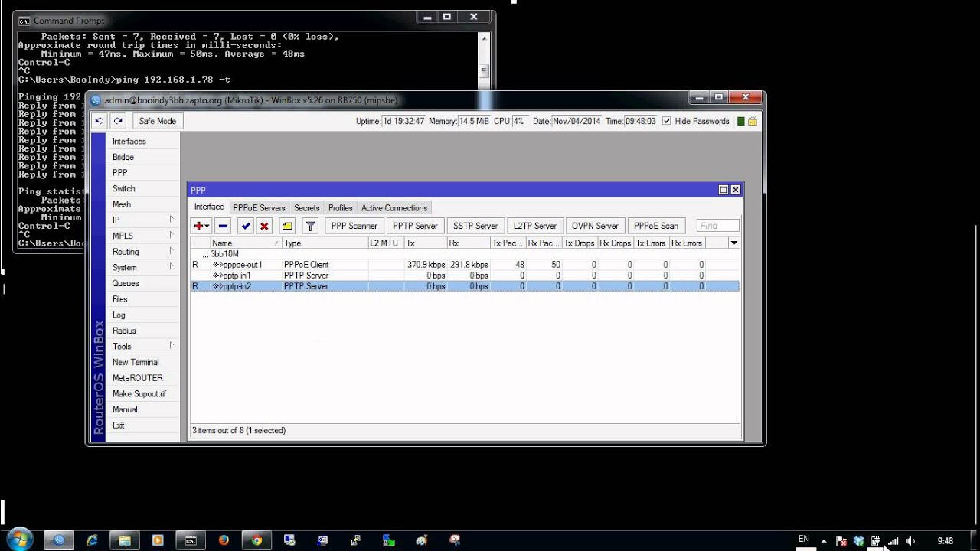
Task: Select the Interface tab
Action: click(209, 207)
